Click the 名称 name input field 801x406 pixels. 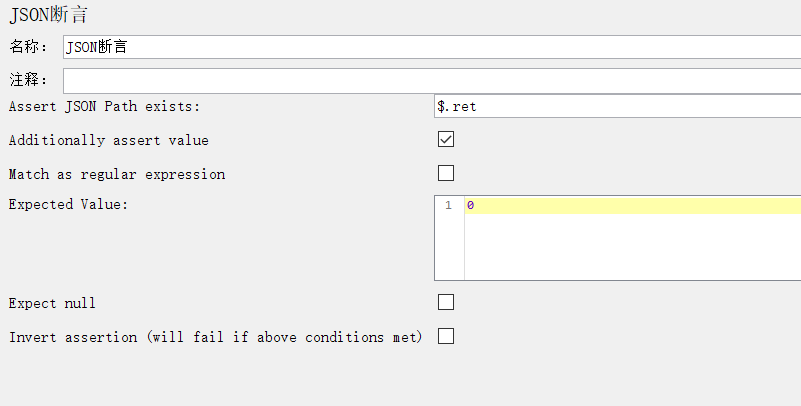tap(430, 47)
